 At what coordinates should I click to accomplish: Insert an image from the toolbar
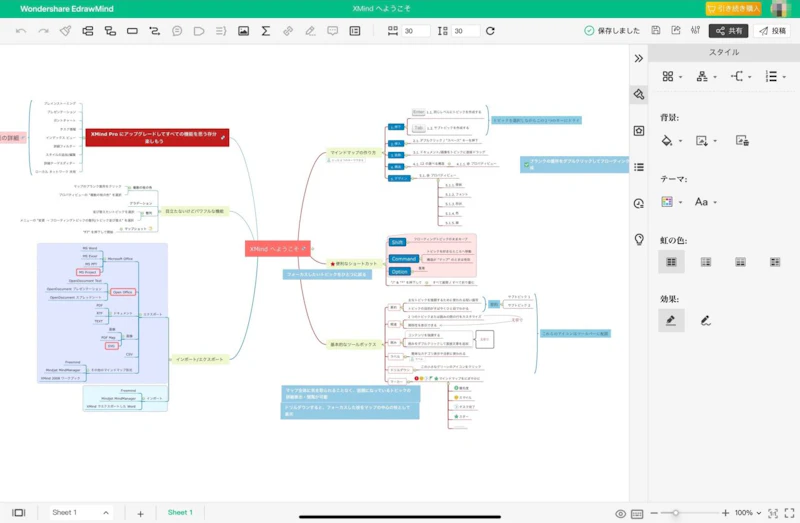(x=243, y=31)
